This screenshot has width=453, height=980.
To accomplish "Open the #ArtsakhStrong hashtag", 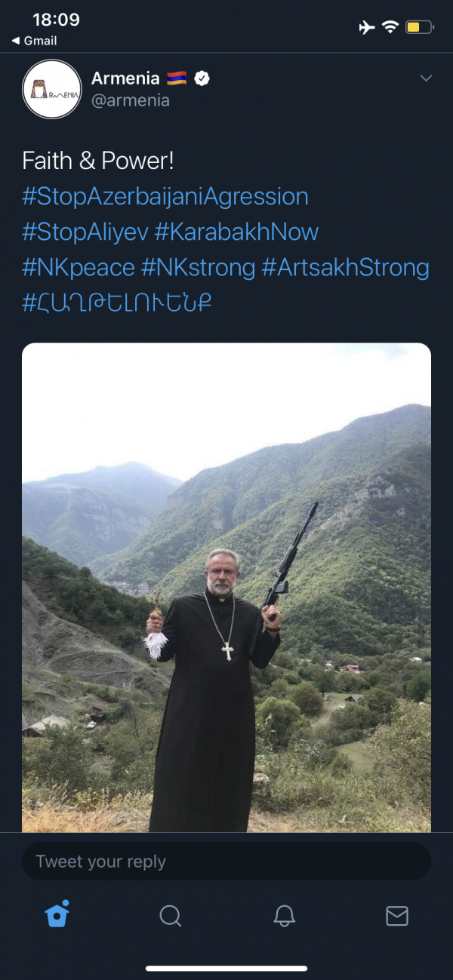I will tap(345, 267).
